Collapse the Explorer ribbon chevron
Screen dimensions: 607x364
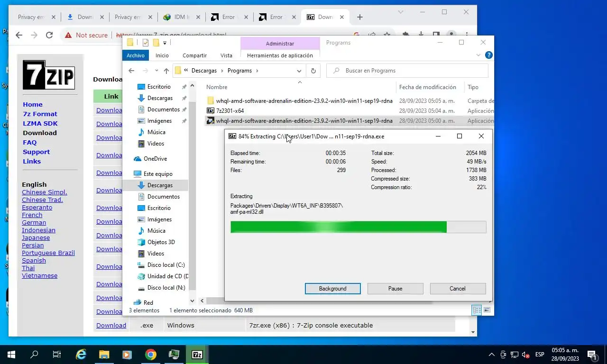[478, 55]
